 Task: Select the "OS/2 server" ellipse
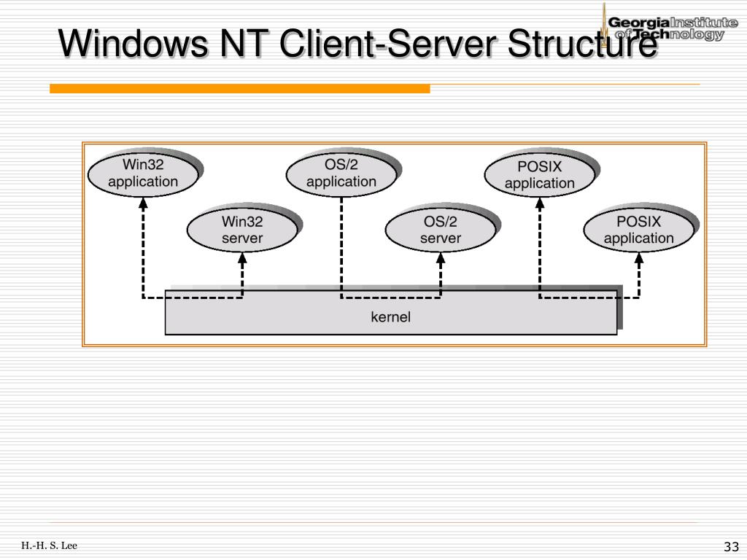coord(441,230)
